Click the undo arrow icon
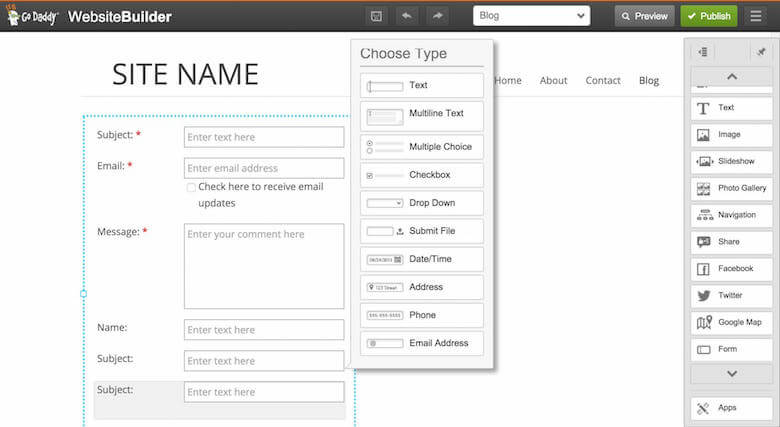Screen dimensions: 780x427 point(408,16)
